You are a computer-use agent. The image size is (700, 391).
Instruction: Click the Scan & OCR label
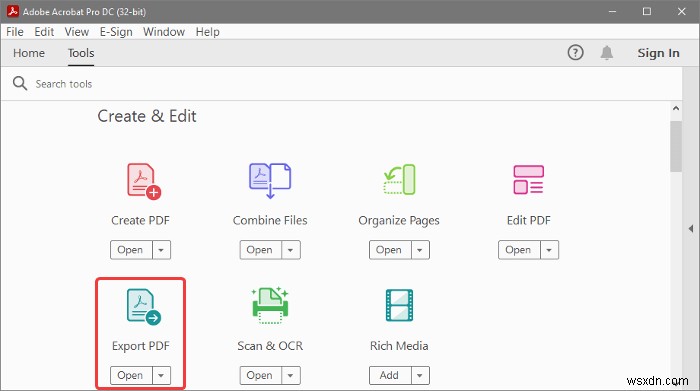pyautogui.click(x=270, y=346)
